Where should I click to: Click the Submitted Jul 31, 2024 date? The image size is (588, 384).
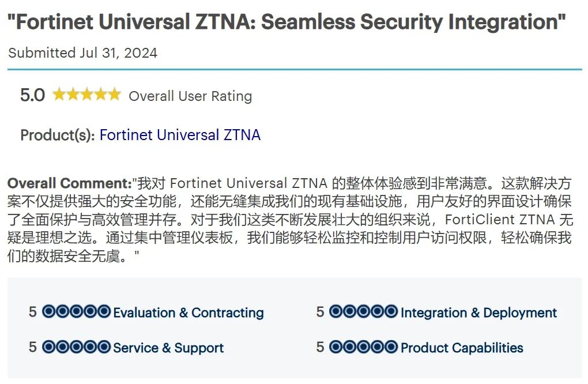pyautogui.click(x=82, y=53)
